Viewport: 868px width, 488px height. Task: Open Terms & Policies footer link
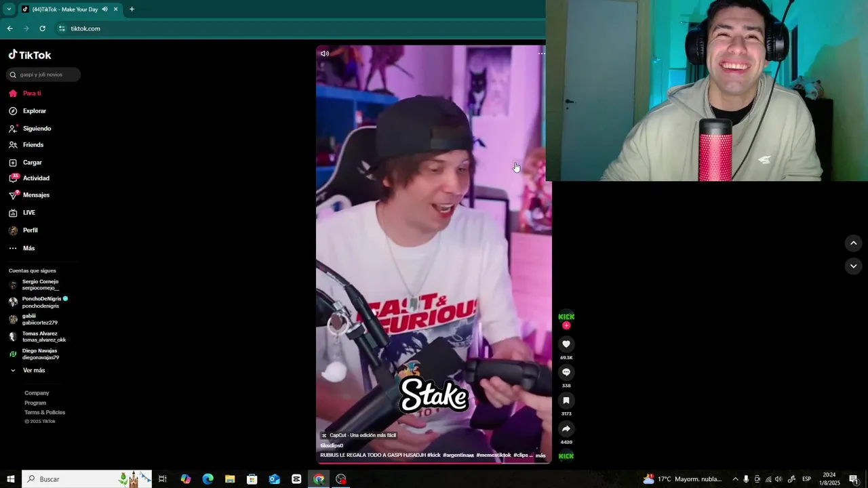point(45,412)
